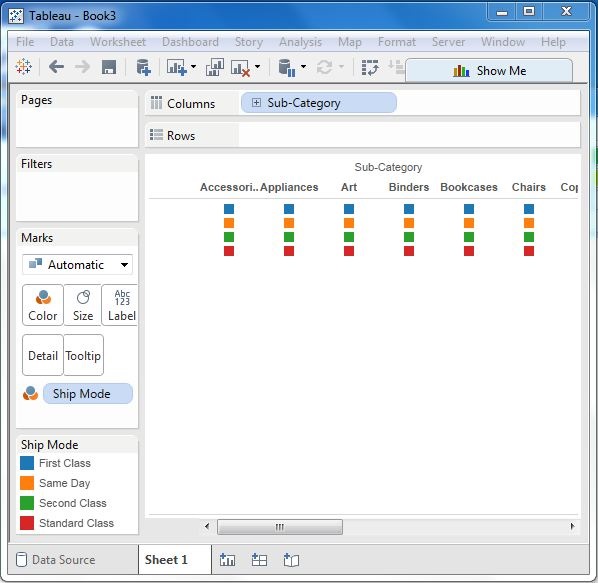Save the workbook with the disk icon

tap(109, 67)
